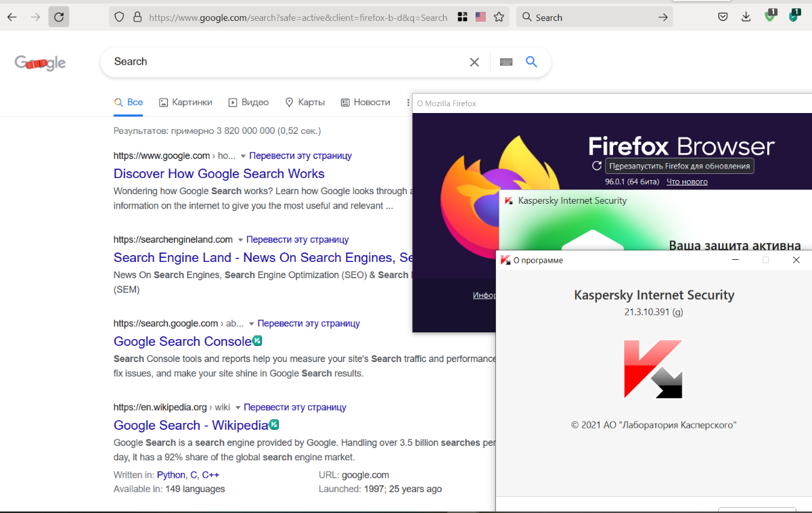812x513 pixels.
Task: Expand dropdown arrow beside www.google.com result URL
Action: click(x=243, y=156)
